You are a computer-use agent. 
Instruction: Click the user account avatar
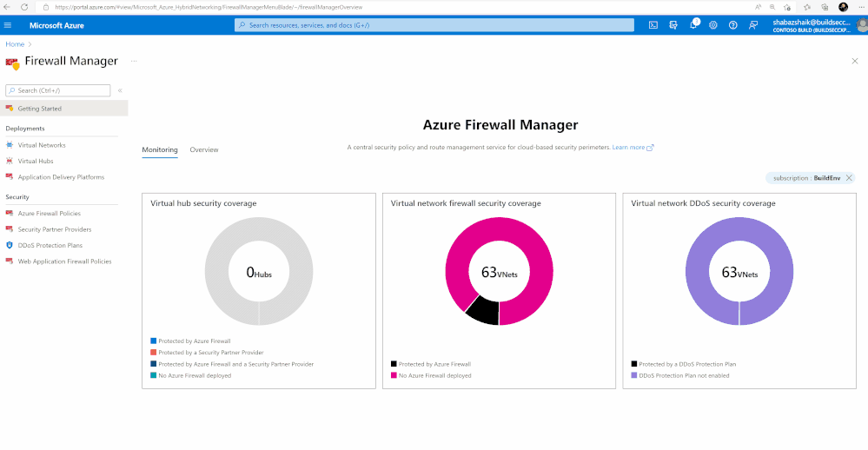[863, 25]
